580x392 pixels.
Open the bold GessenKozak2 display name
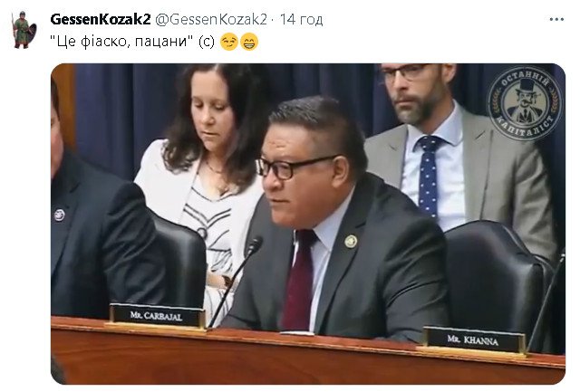[x=101, y=19]
